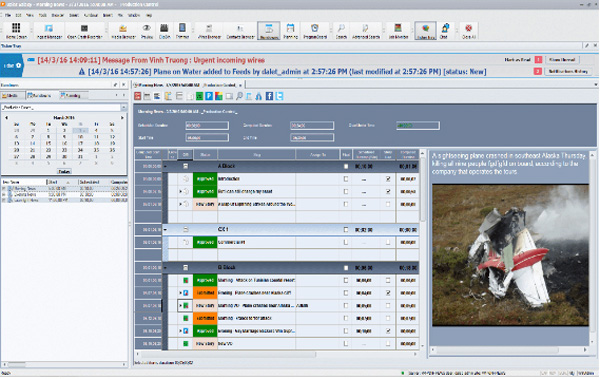This screenshot has height=379, width=600.
Task: Open the Trimmer tool
Action: (x=182, y=31)
